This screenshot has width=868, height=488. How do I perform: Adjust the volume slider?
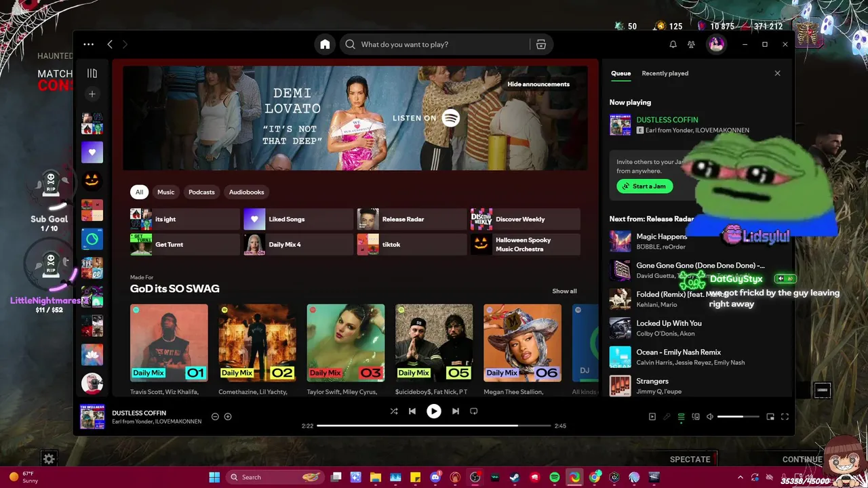pyautogui.click(x=738, y=417)
